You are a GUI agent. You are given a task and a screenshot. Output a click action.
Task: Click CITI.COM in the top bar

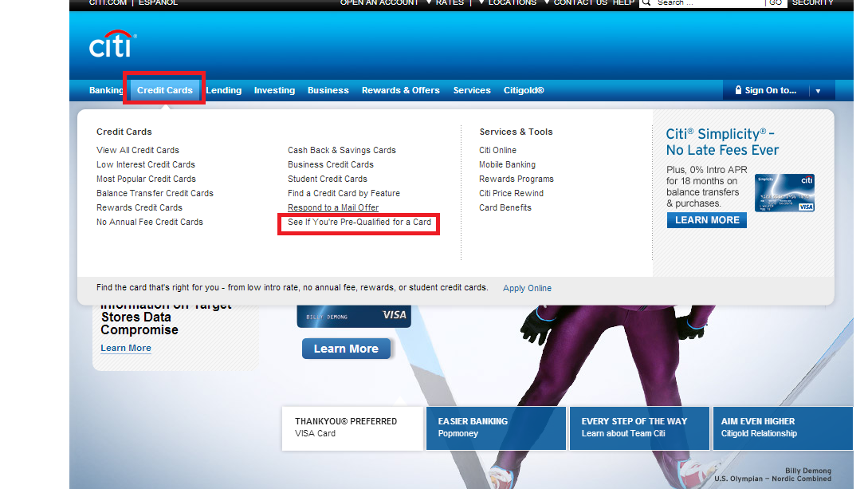point(108,2)
